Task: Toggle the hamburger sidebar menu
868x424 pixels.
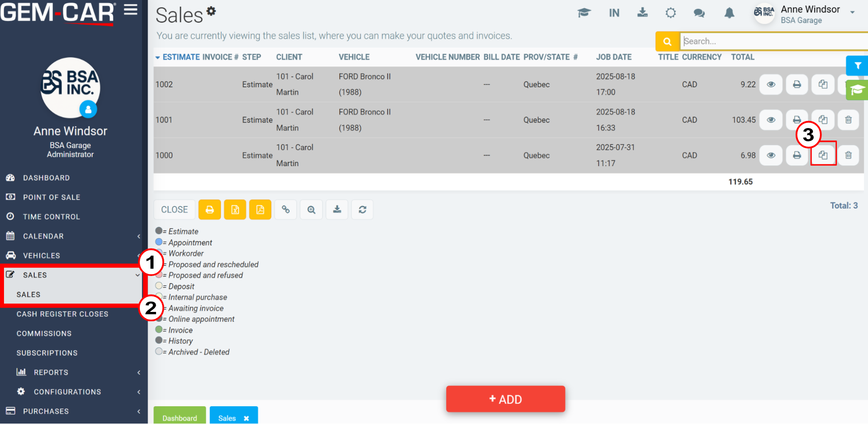Action: [130, 10]
